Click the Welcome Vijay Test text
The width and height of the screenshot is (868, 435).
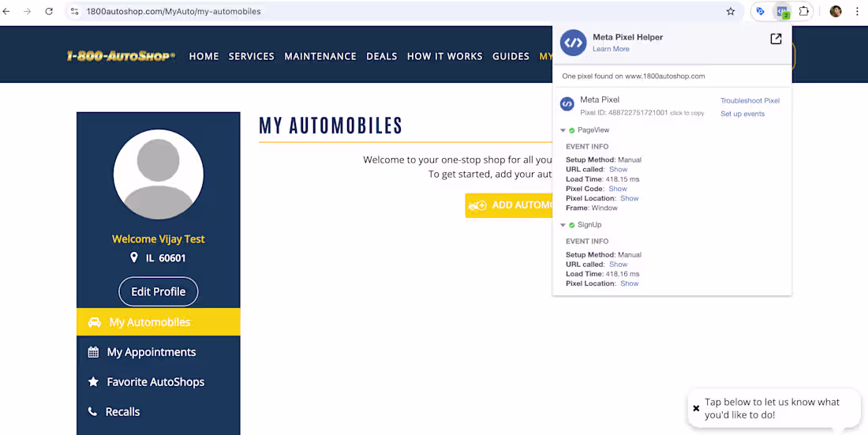pyautogui.click(x=159, y=239)
